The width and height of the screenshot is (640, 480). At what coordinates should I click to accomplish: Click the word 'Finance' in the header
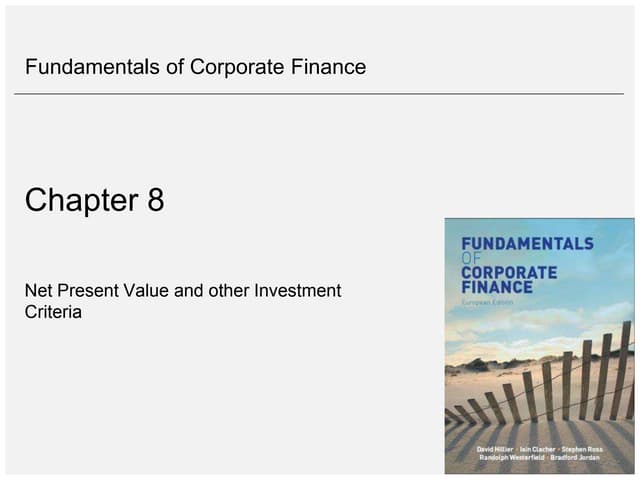click(x=328, y=67)
